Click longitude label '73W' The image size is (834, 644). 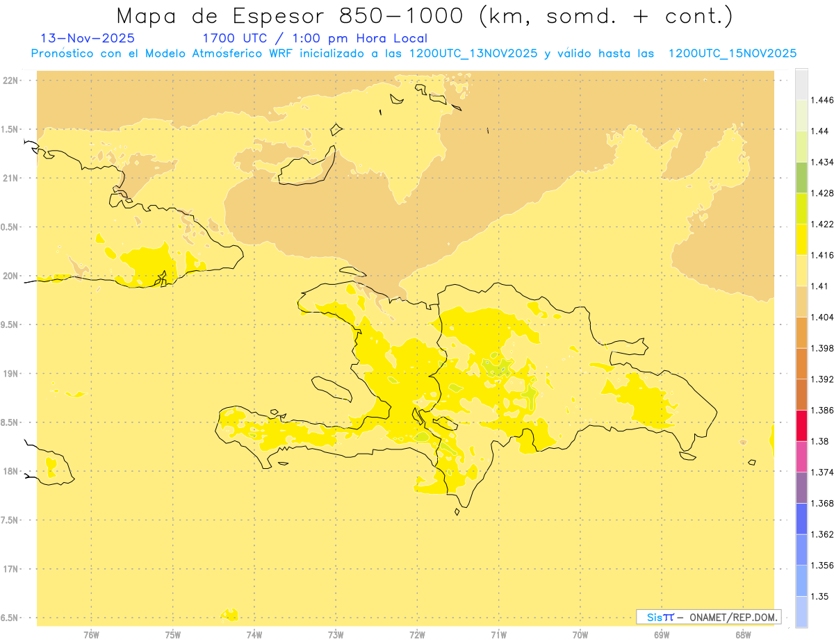[x=336, y=634]
